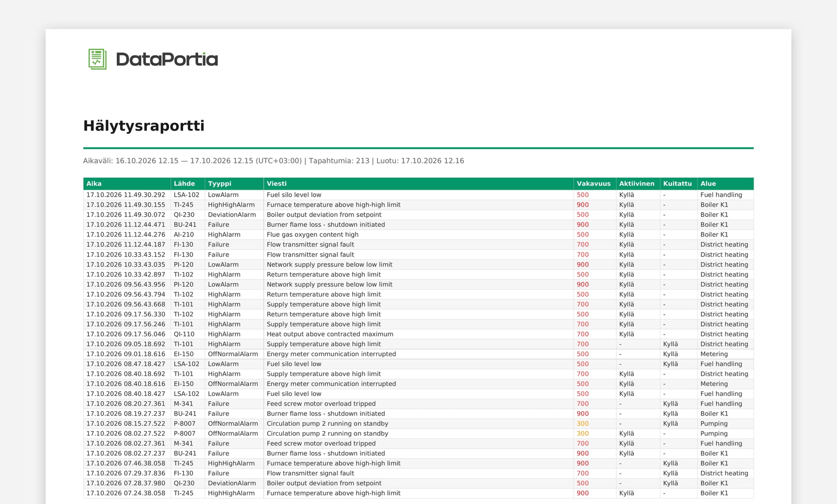The width and height of the screenshot is (837, 504).
Task: Click LSA-102 in 08.47.18.427 row
Action: [x=187, y=364]
